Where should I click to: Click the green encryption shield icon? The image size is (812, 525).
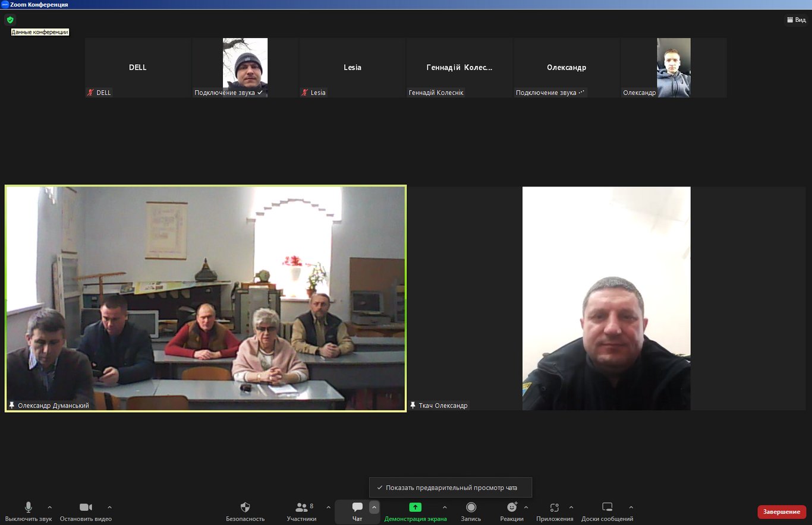[x=10, y=20]
